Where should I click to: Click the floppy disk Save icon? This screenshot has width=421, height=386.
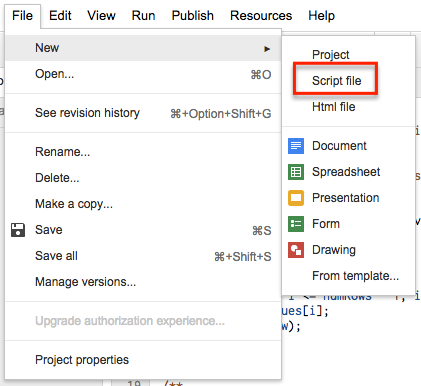click(x=18, y=230)
